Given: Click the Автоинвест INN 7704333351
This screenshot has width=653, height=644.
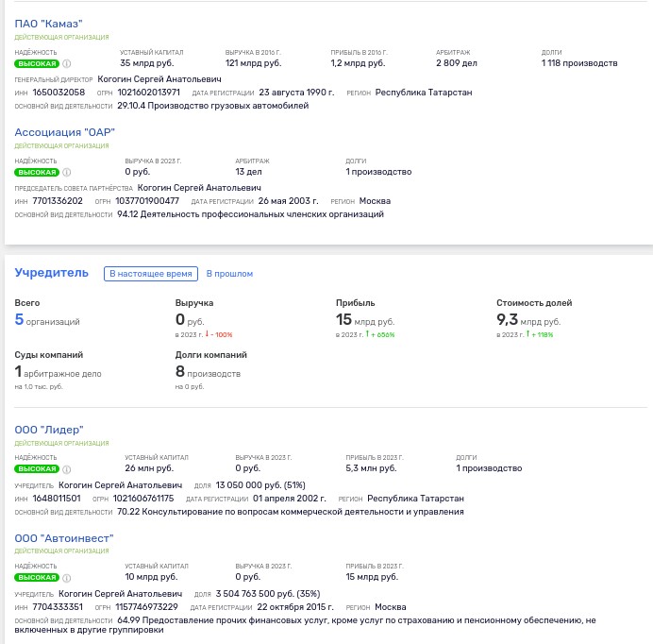Looking at the screenshot, I should coord(58,607).
